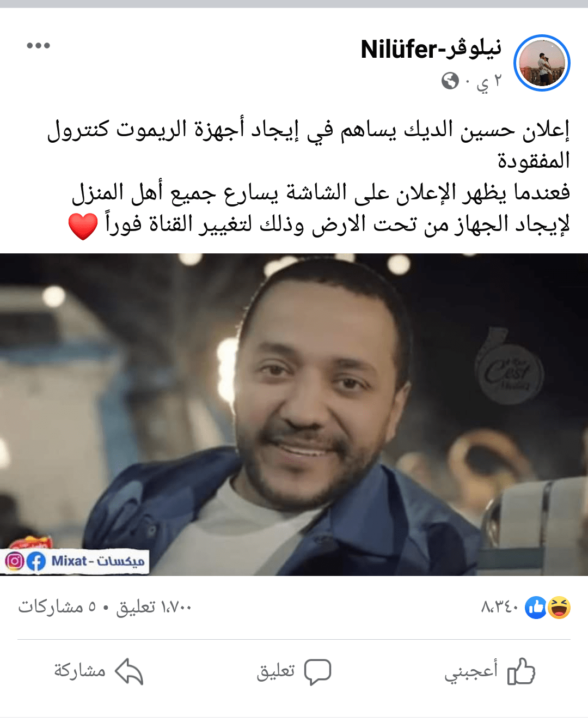This screenshot has height=722, width=588.
Task: Open Nilüfer's profile picture
Action: pyautogui.click(x=542, y=63)
